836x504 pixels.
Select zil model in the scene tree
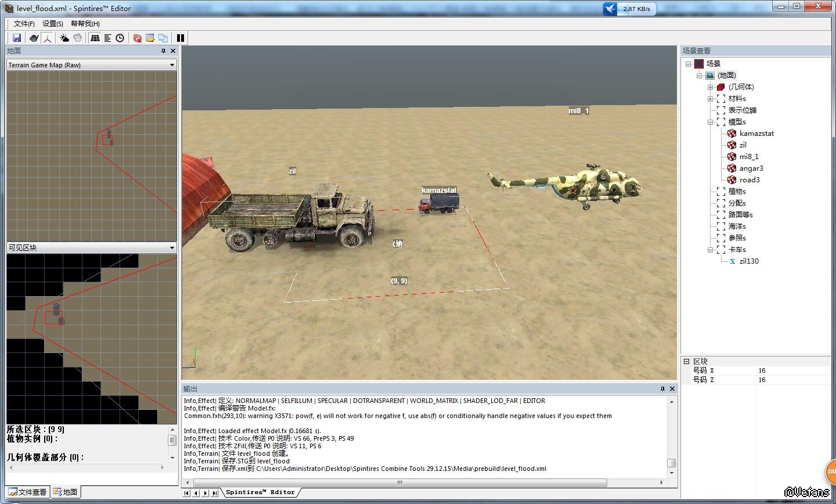[743, 145]
